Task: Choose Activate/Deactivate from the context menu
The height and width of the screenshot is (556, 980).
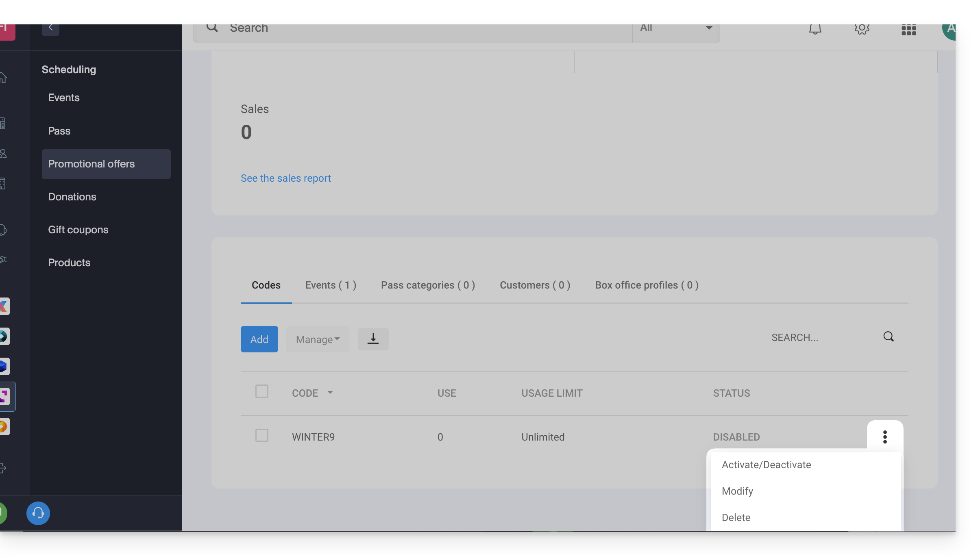Action: tap(766, 465)
